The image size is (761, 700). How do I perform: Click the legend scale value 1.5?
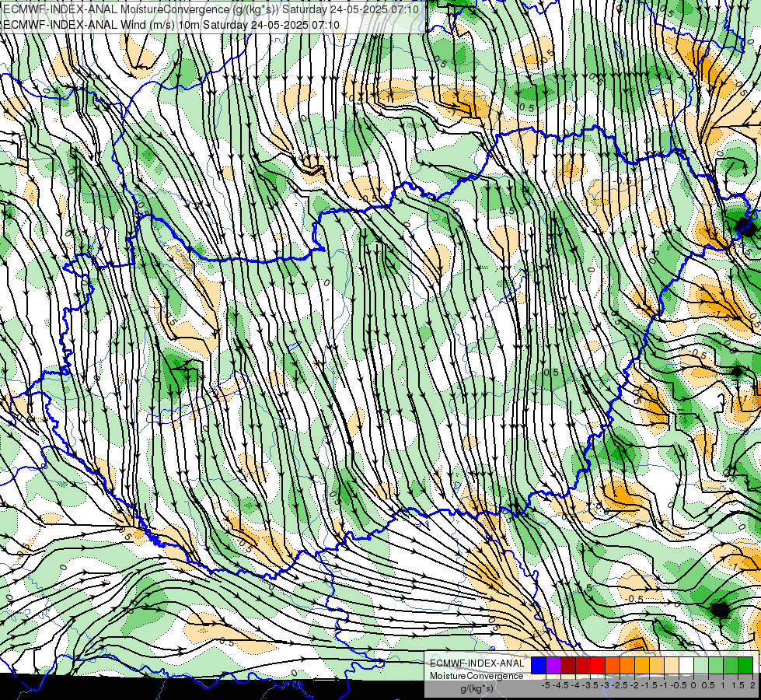click(738, 685)
